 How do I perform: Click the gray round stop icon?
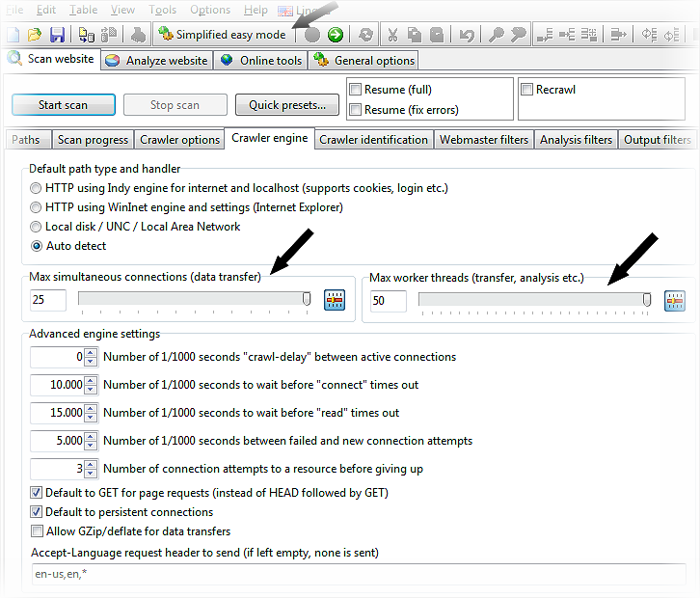(x=312, y=35)
